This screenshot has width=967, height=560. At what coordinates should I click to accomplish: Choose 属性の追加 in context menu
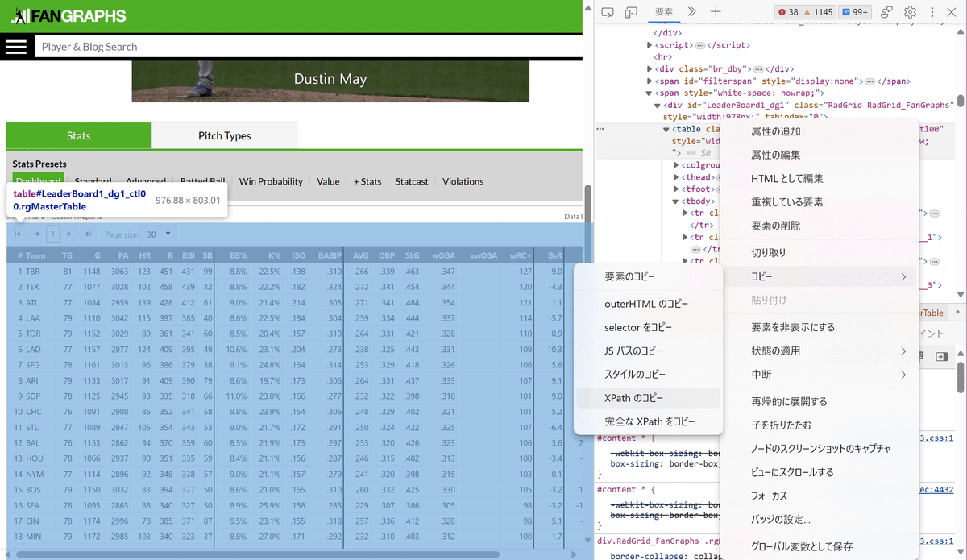pos(820,131)
